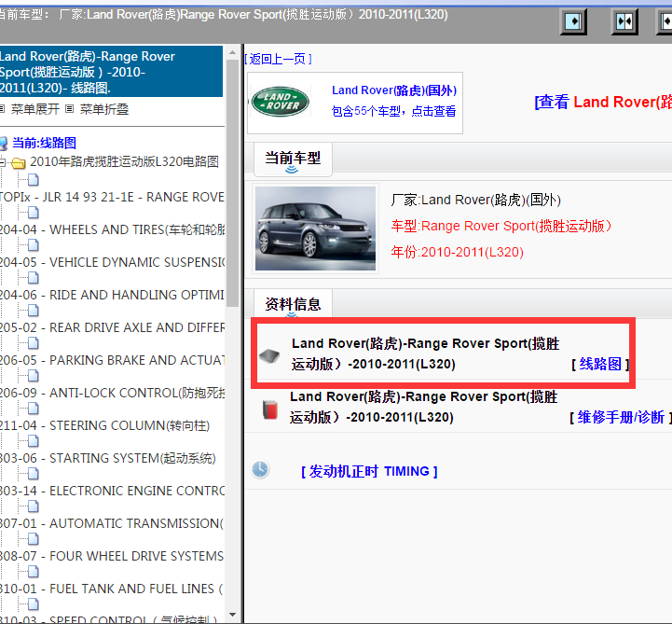Click 年份:2010-2011(L320) red text

tap(458, 252)
